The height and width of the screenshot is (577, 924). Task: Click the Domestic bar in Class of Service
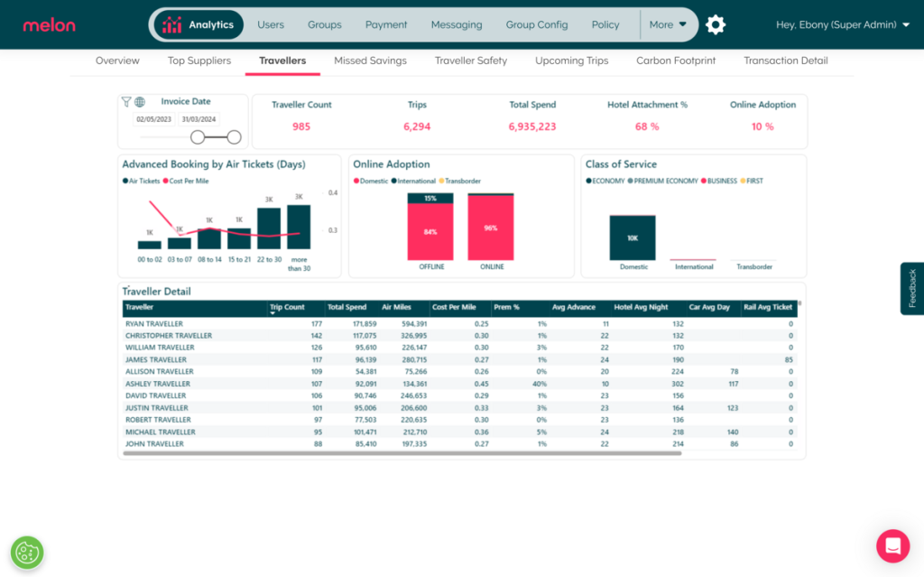tap(633, 237)
